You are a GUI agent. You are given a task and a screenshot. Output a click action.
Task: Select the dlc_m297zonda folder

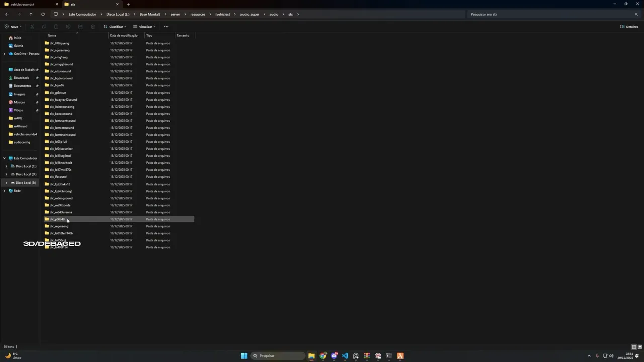pyautogui.click(x=119, y=205)
